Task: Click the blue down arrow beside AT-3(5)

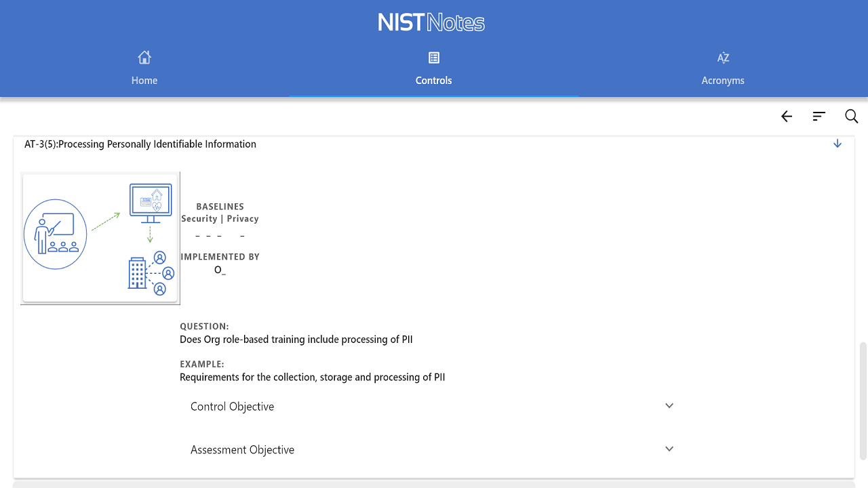Action: [x=837, y=144]
